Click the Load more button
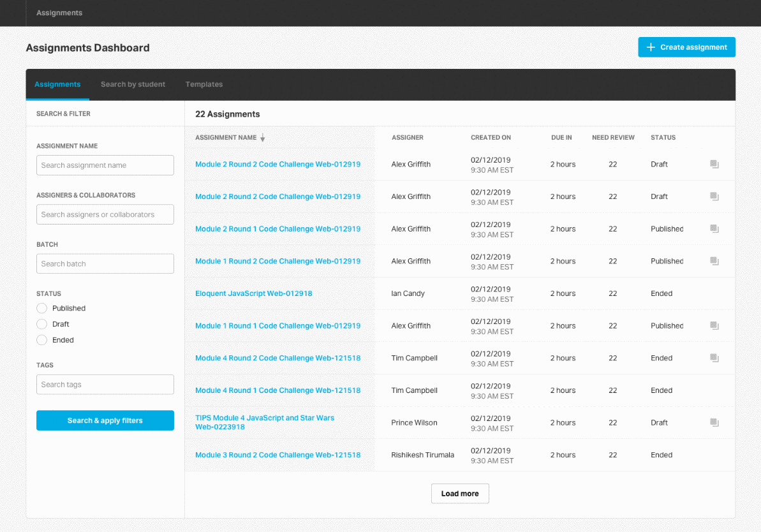The width and height of the screenshot is (761, 532). coord(460,494)
